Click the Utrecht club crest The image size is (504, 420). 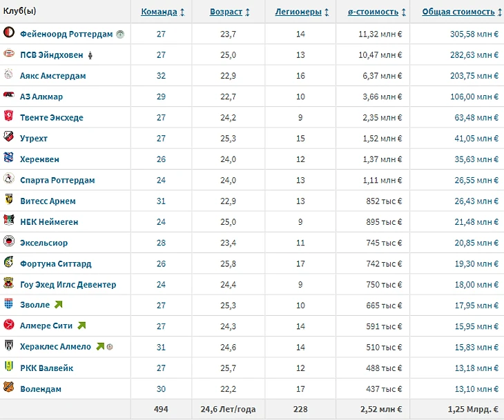[x=9, y=137]
